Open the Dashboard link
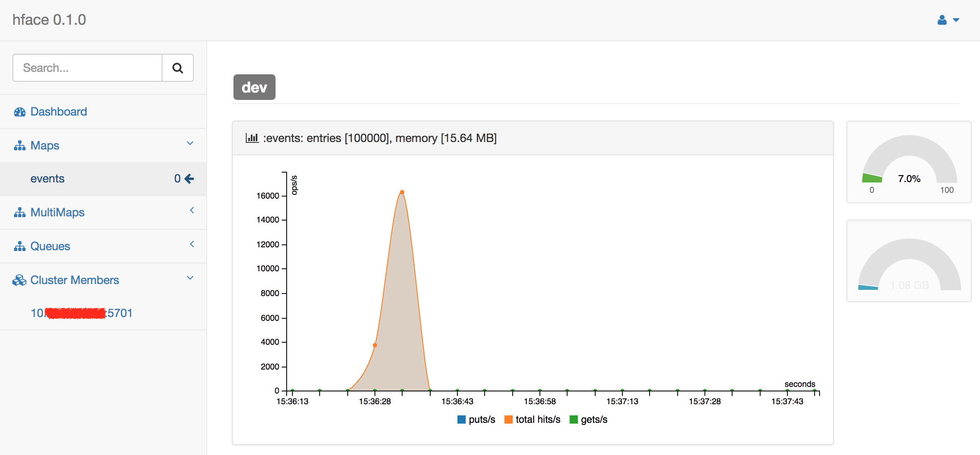 point(59,111)
